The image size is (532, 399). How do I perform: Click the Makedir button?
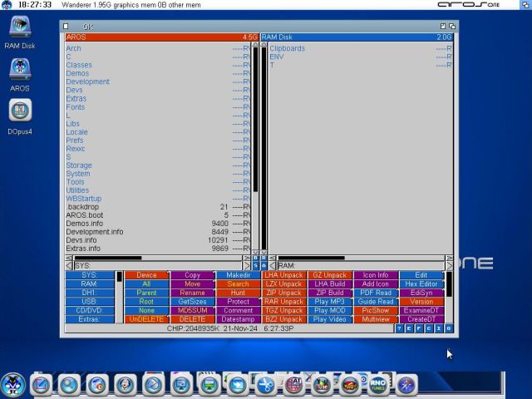click(239, 275)
